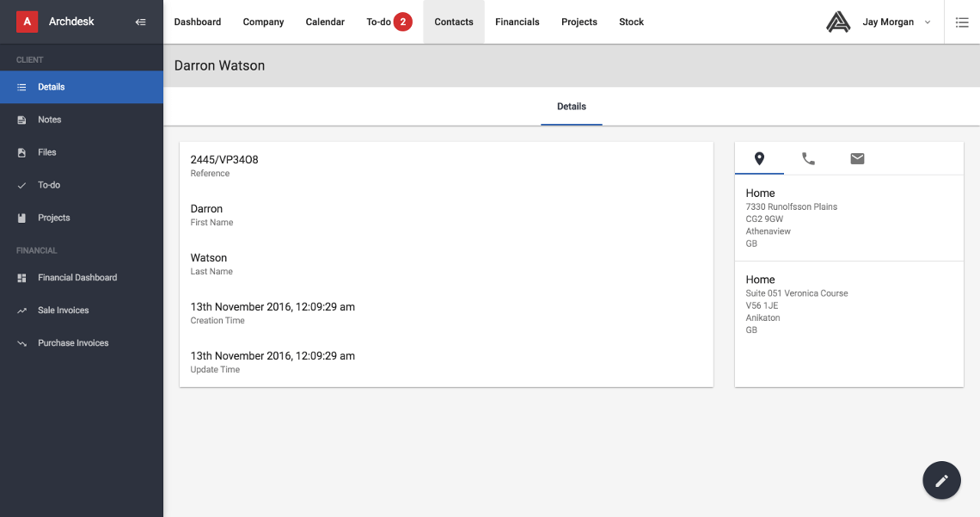Click the Sale Invoices trend-up icon
This screenshot has height=517, width=980.
point(21,310)
